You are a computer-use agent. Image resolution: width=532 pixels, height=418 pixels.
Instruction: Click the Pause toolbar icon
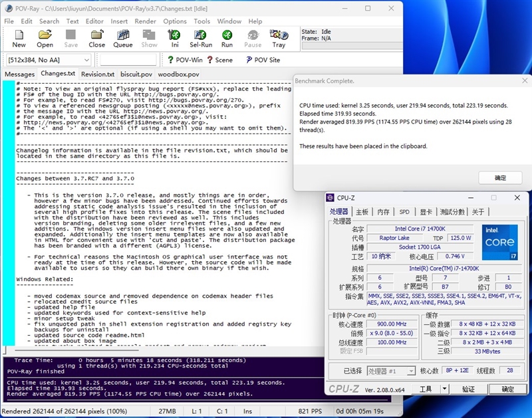coord(253,39)
